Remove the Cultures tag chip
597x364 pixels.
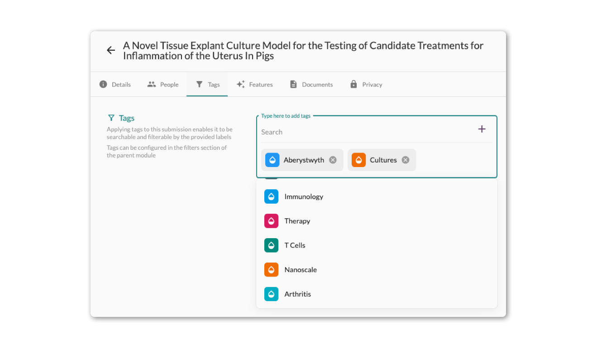click(x=406, y=160)
